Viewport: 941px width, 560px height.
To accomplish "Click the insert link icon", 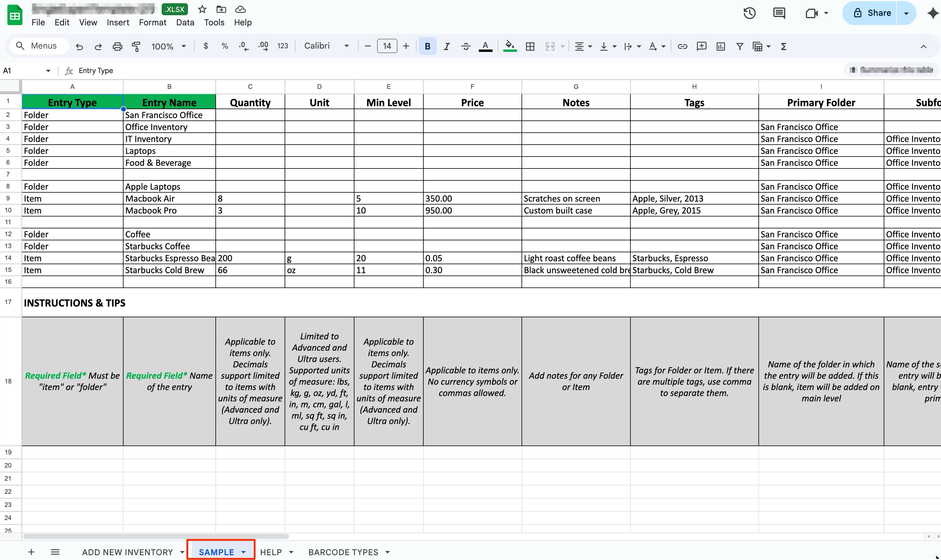I will (x=682, y=47).
